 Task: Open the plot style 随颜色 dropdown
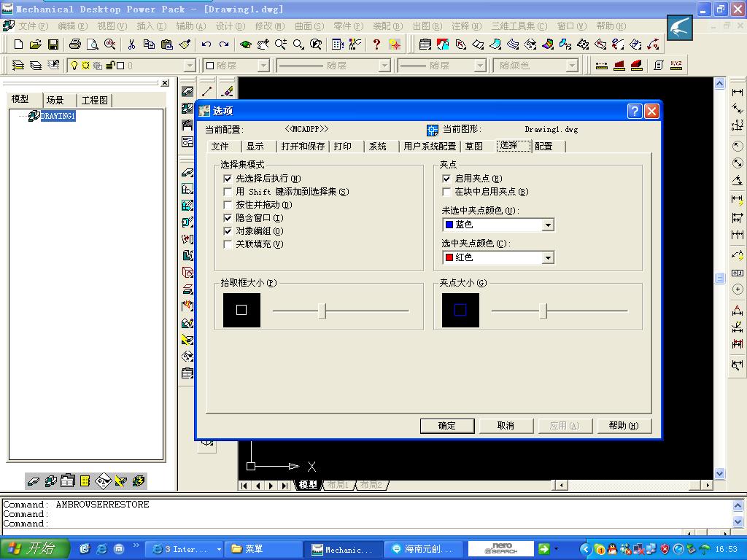572,65
